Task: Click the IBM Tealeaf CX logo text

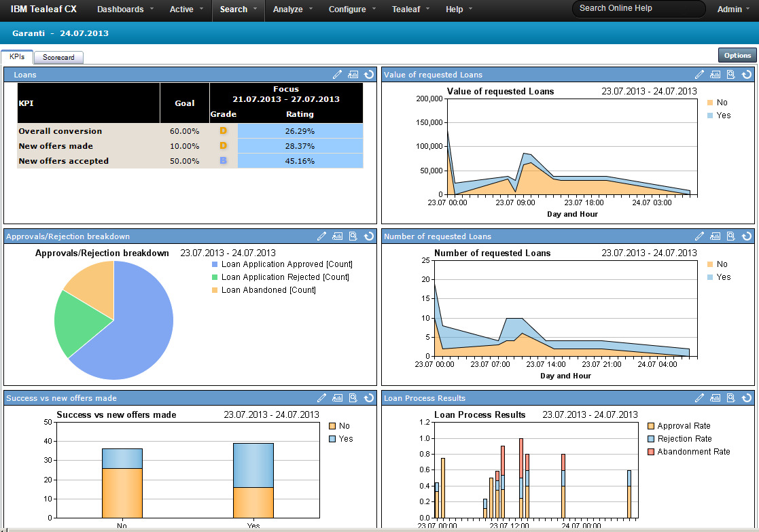Action: pyautogui.click(x=43, y=9)
